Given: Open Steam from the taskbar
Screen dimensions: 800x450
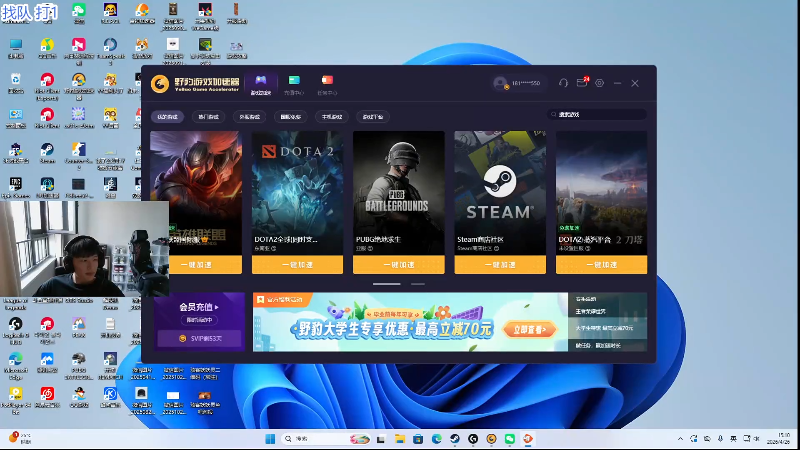Looking at the screenshot, I should click(455, 439).
